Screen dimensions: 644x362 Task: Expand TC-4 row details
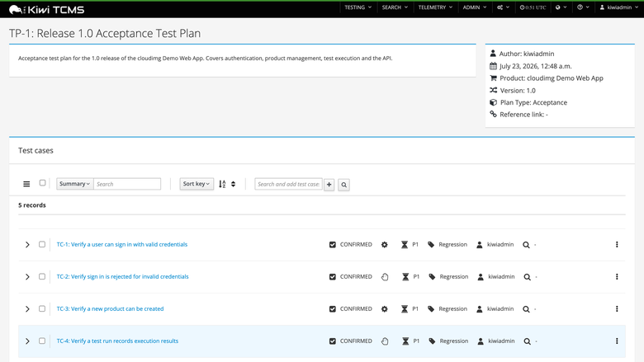[x=27, y=341]
